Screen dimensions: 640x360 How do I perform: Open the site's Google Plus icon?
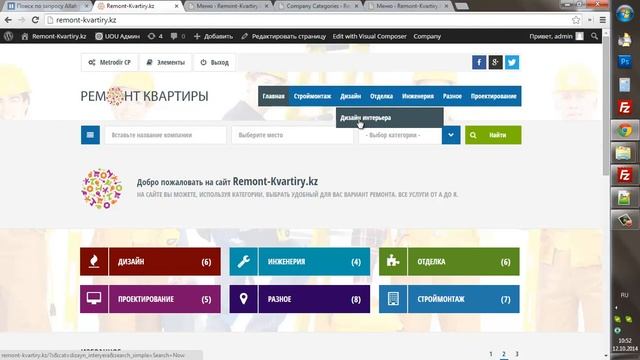pos(496,62)
